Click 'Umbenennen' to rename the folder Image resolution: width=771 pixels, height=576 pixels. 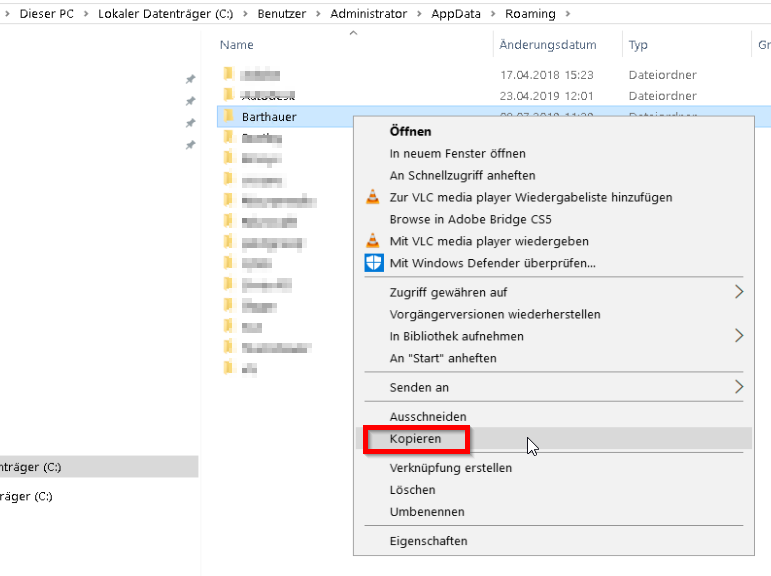click(427, 512)
